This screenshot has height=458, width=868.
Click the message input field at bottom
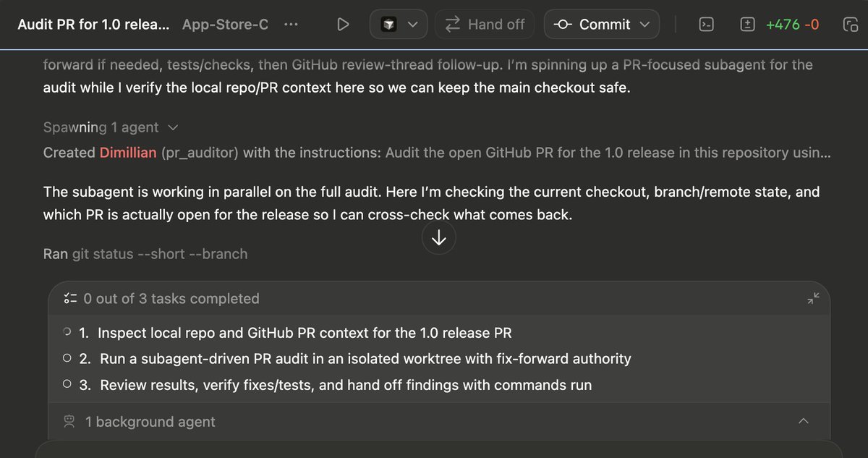point(438,449)
